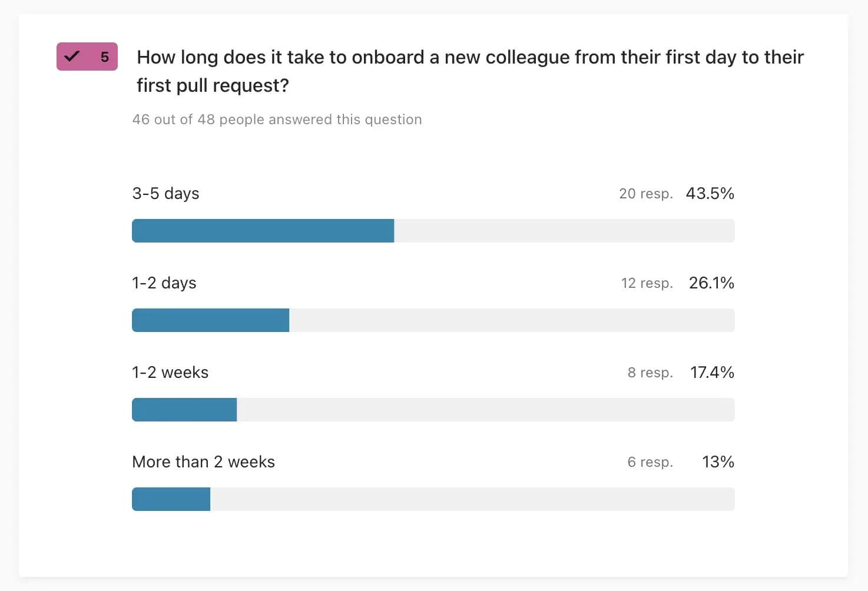Click the 17.4% percentage value
868x591 pixels.
(712, 373)
